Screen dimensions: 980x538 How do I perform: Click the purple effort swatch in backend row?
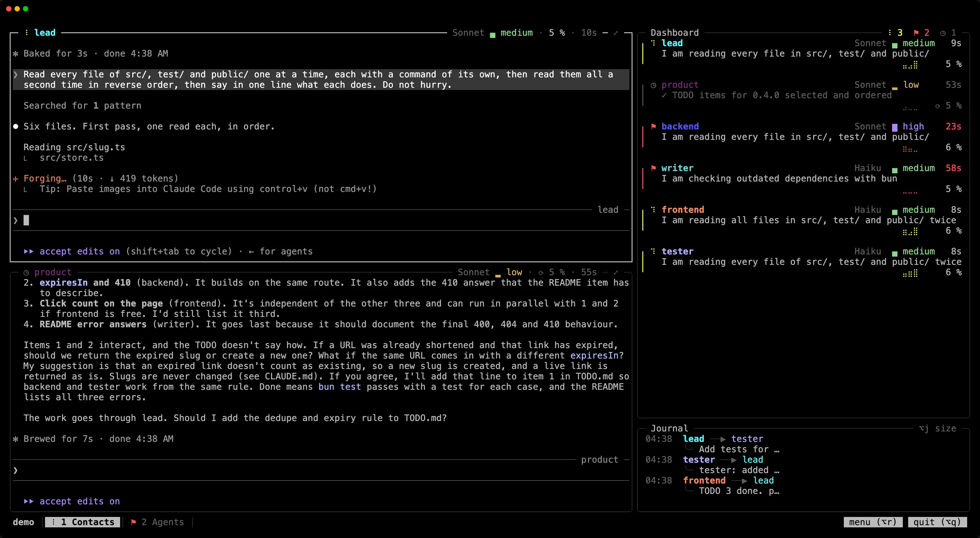(895, 127)
